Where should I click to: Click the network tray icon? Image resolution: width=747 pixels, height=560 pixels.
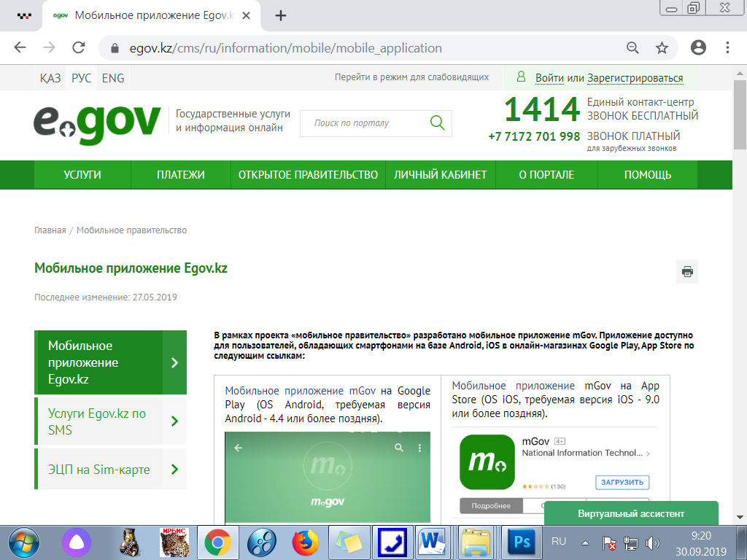[631, 542]
